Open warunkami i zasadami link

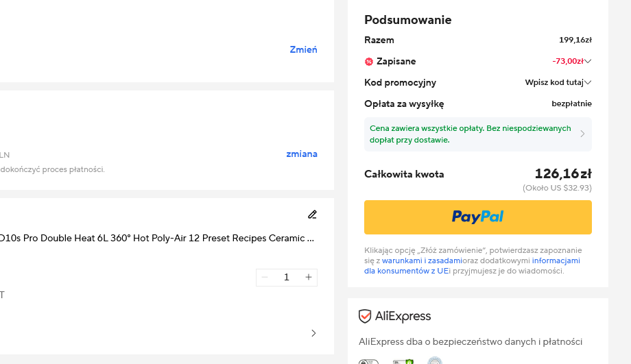pos(422,260)
